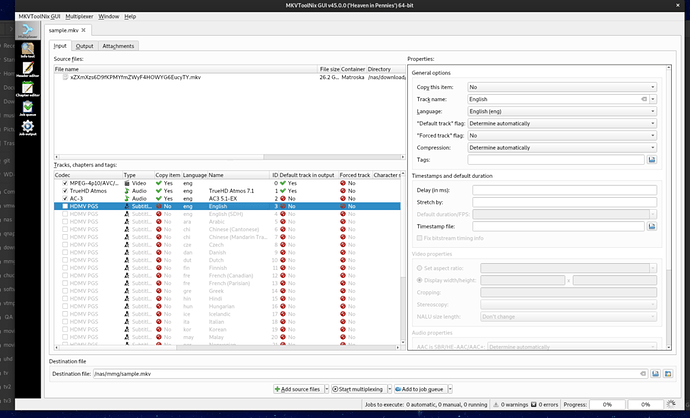This screenshot has height=418, width=690.
Task: Sort tracks by Language column header
Action: pos(195,175)
